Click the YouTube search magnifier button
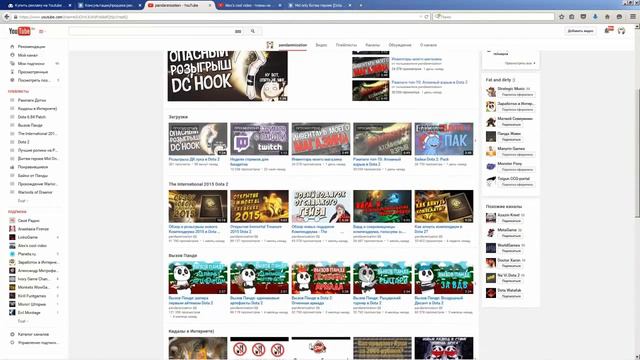640x360 pixels. [253, 31]
